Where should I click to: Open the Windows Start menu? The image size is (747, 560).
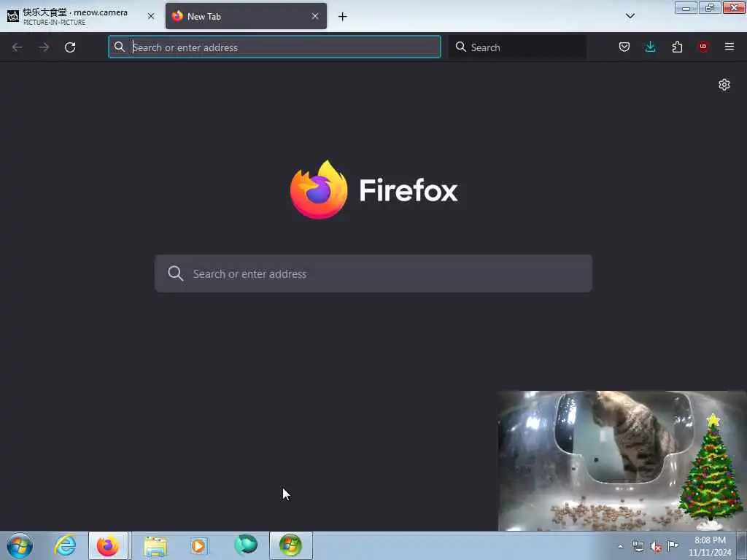(x=20, y=545)
